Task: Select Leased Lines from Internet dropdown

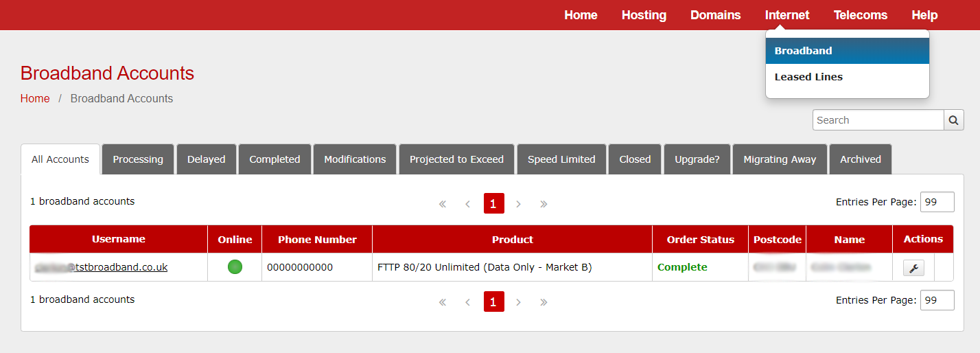Action: (808, 77)
